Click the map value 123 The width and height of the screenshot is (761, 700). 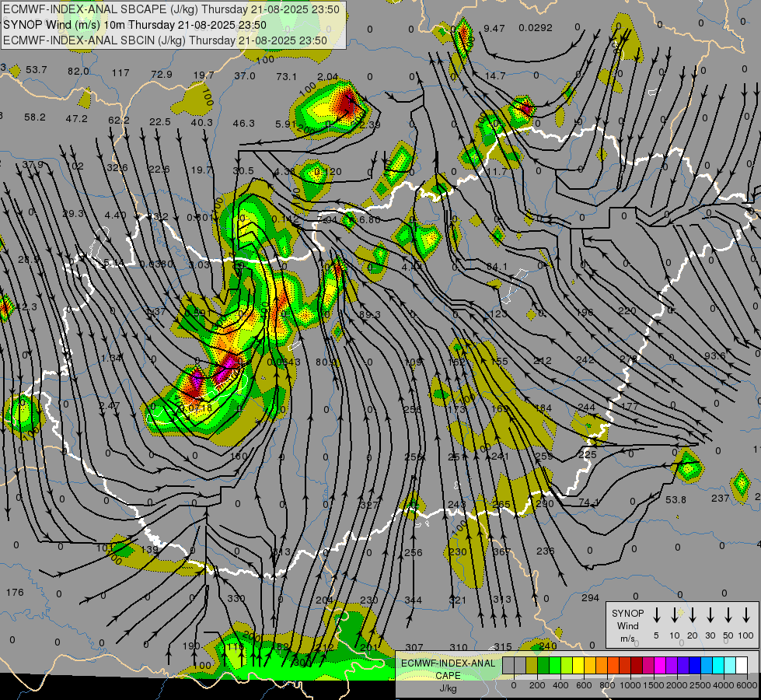click(x=498, y=313)
